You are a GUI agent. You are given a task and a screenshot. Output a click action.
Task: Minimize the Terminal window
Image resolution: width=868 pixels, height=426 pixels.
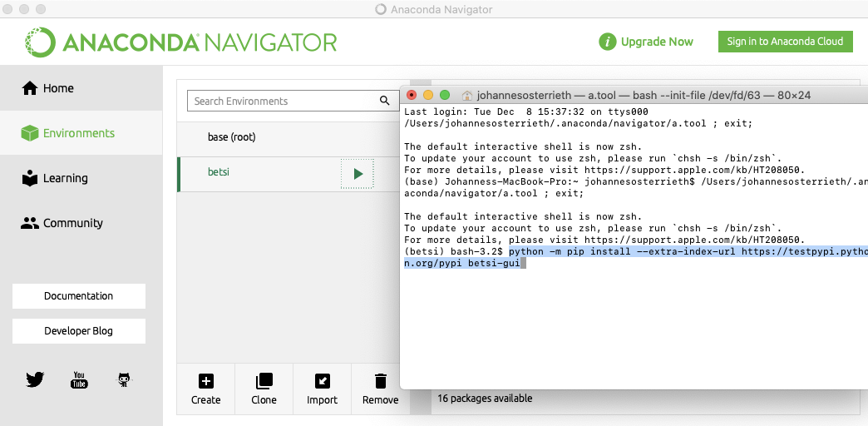pyautogui.click(x=428, y=95)
